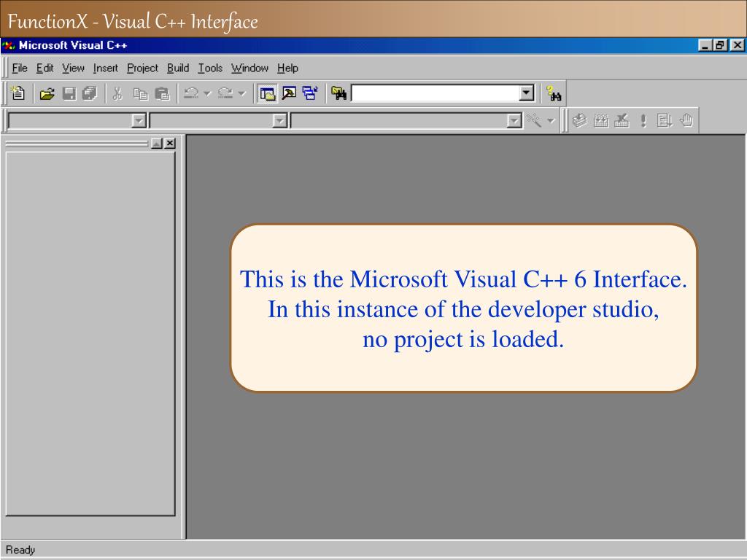This screenshot has width=747, height=560.
Task: Open the File menu
Action: (20, 68)
